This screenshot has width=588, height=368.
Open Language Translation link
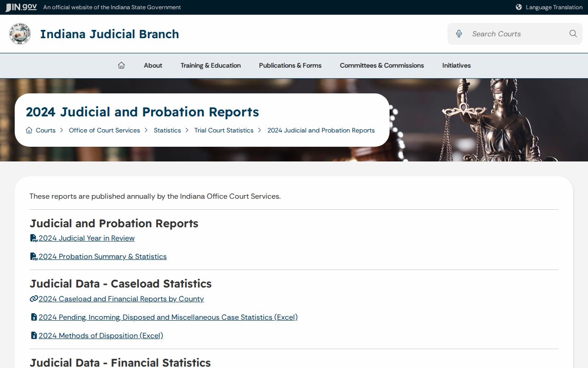click(x=554, y=7)
